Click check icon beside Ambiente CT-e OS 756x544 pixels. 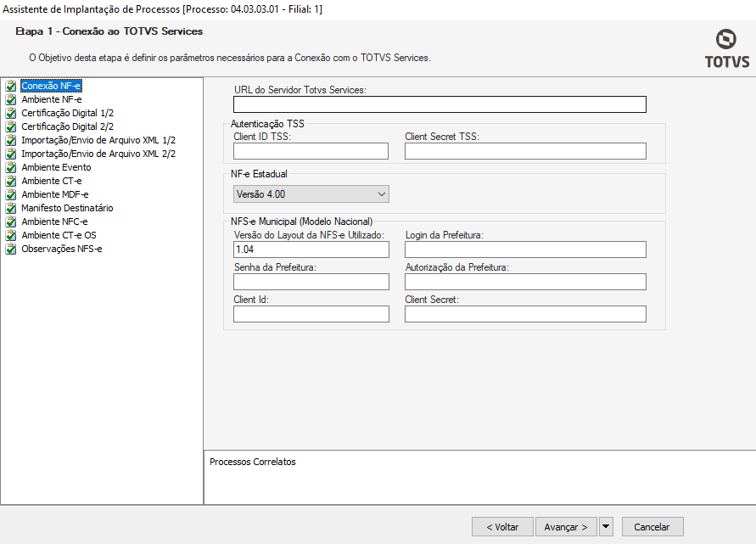11,235
